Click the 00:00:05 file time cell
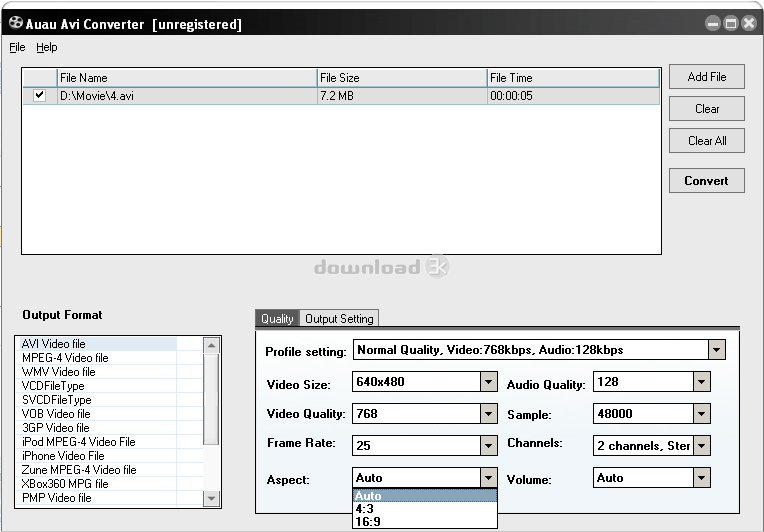This screenshot has width=764, height=532. pyautogui.click(x=573, y=96)
